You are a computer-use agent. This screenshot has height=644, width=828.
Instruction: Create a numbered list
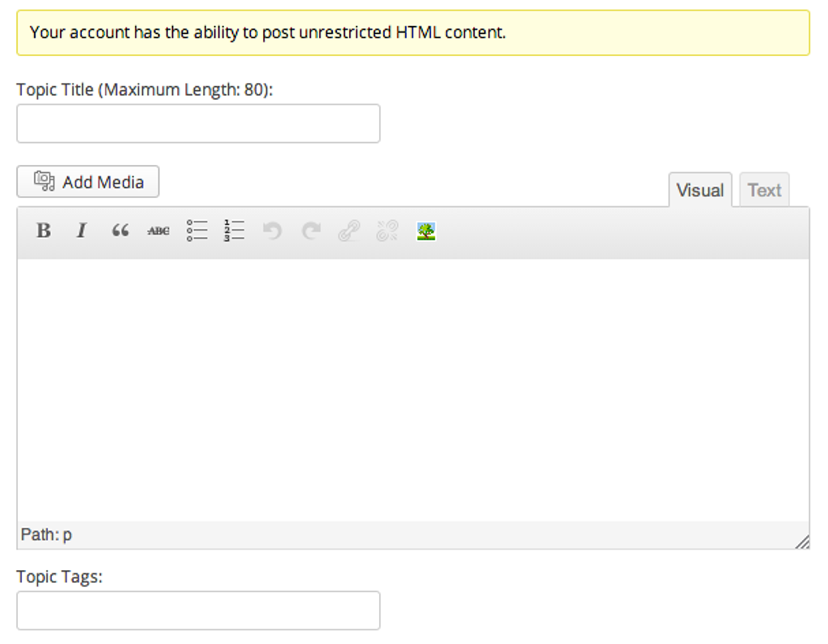(233, 231)
